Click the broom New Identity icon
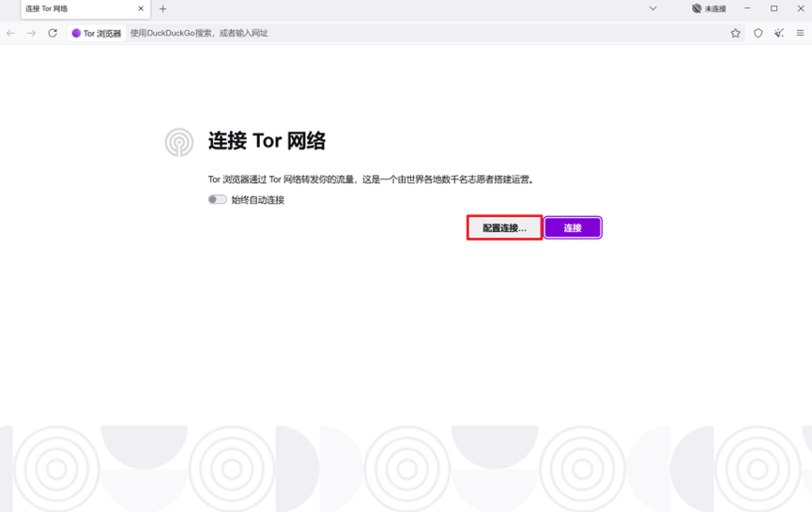Image resolution: width=812 pixels, height=512 pixels. (779, 33)
